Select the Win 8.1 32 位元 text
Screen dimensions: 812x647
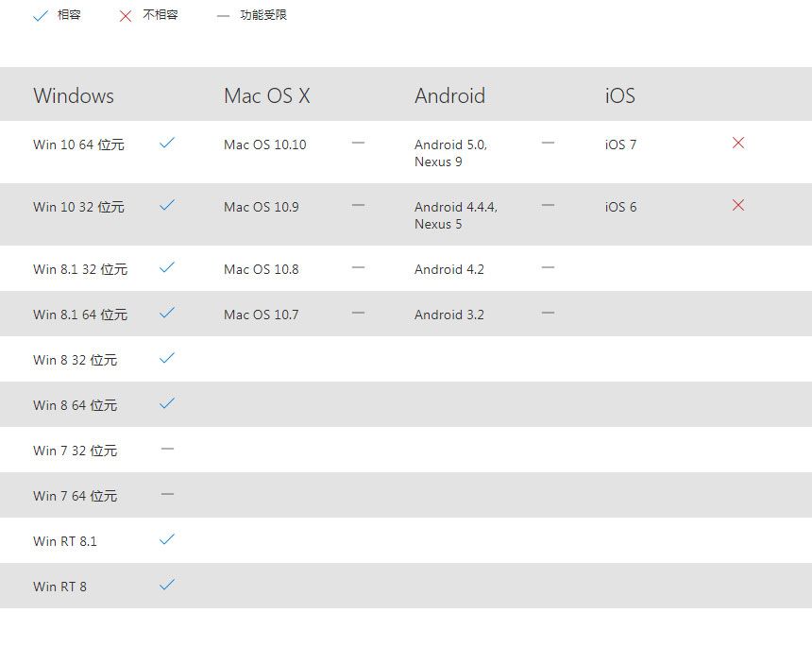tap(80, 269)
